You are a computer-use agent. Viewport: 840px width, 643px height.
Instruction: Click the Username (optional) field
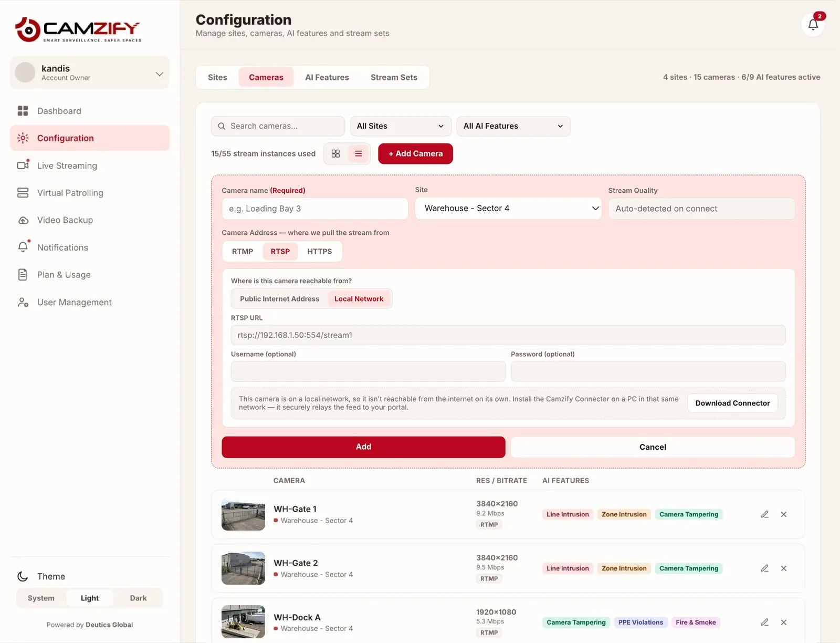pyautogui.click(x=368, y=371)
